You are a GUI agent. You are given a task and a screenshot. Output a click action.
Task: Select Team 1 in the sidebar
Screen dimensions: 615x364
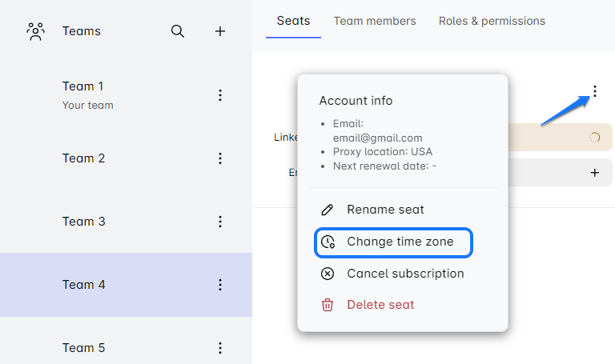point(83,86)
